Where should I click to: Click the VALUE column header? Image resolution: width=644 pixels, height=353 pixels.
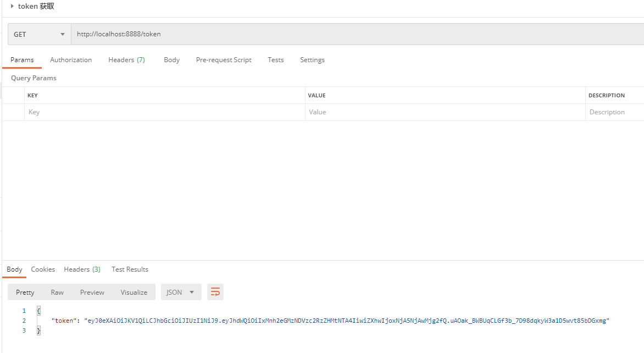click(x=317, y=95)
